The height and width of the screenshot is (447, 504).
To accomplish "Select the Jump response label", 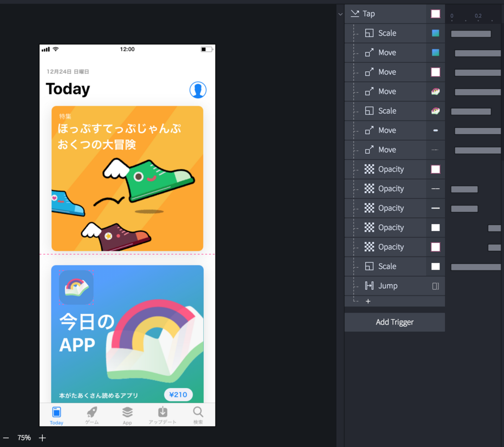I will [x=388, y=286].
